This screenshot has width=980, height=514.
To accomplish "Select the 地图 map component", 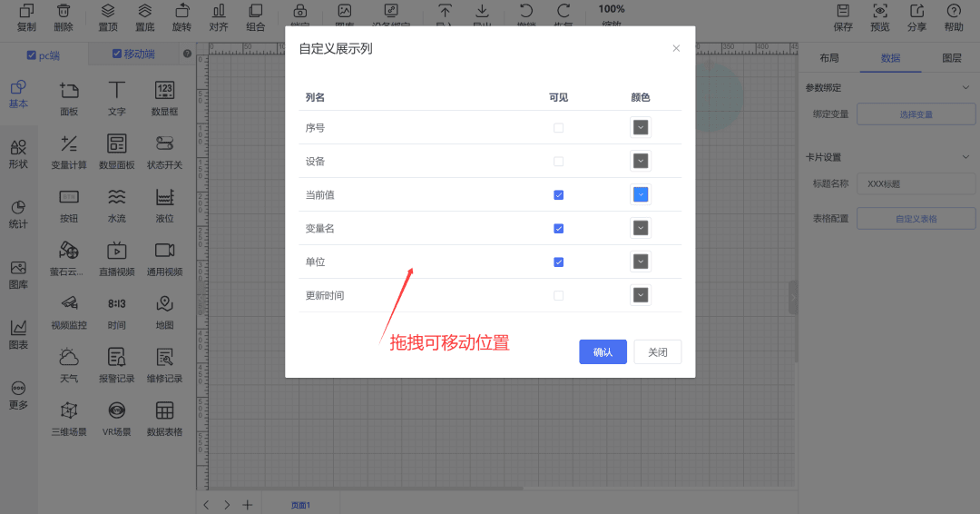I will point(164,312).
